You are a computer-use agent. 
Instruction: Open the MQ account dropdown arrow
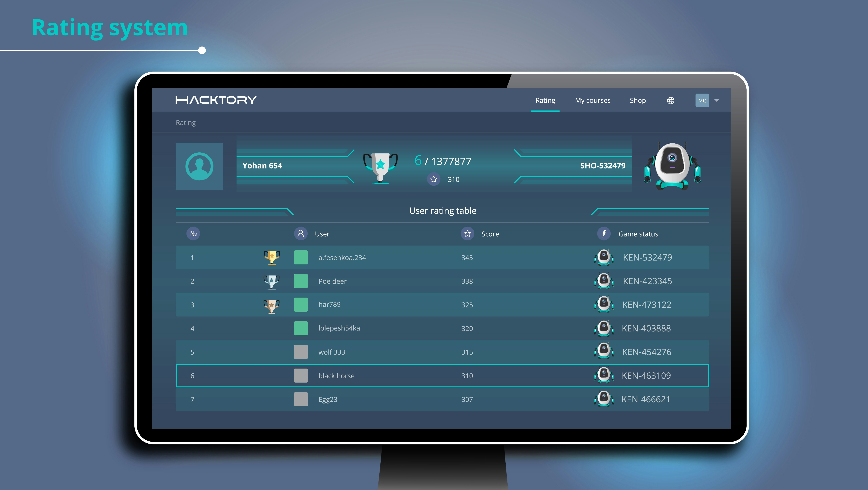717,100
